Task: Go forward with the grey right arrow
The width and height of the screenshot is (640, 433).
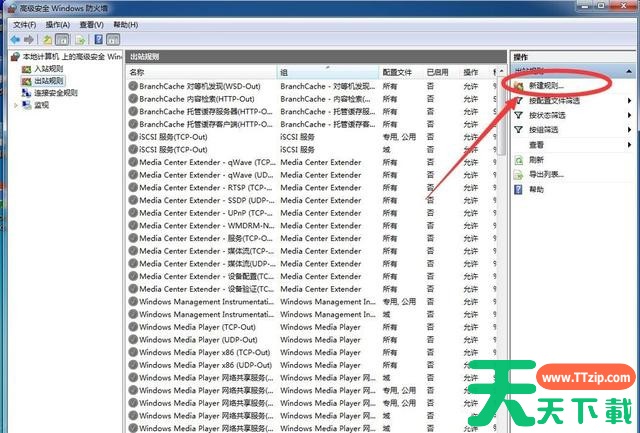Action: [29, 40]
